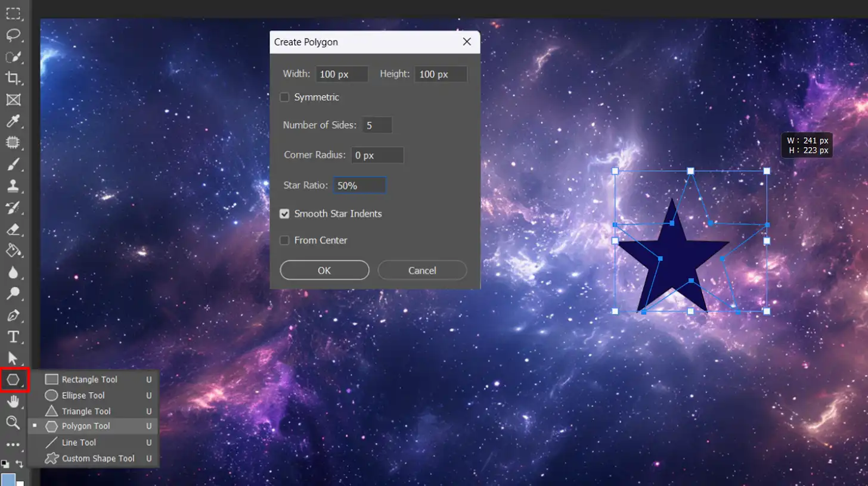This screenshot has width=868, height=486.
Task: Click the Corner Radius field
Action: tap(377, 155)
